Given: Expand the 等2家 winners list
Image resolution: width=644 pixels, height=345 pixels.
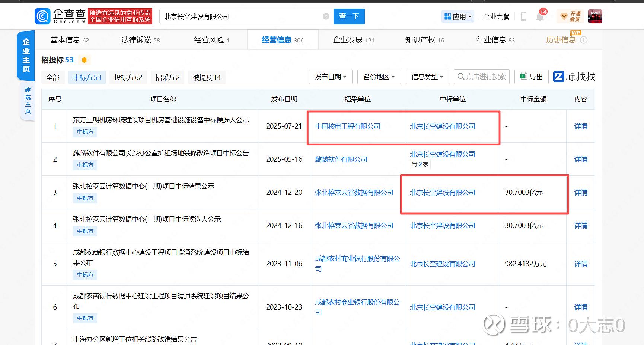Looking at the screenshot, I should (x=420, y=164).
